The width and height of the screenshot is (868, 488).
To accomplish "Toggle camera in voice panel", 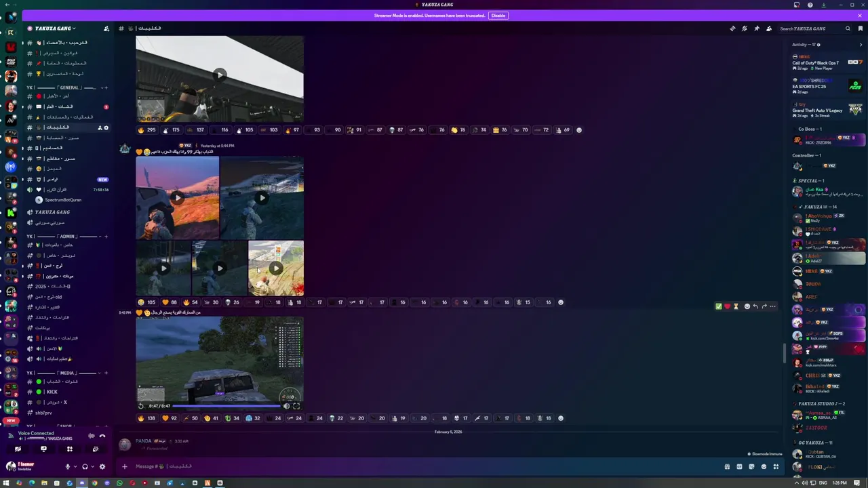I will (18, 449).
